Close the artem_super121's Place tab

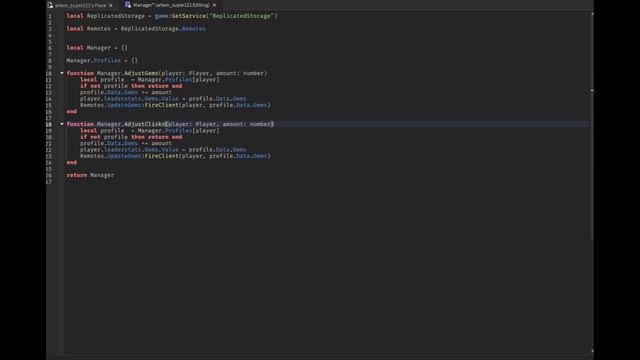pos(111,5)
